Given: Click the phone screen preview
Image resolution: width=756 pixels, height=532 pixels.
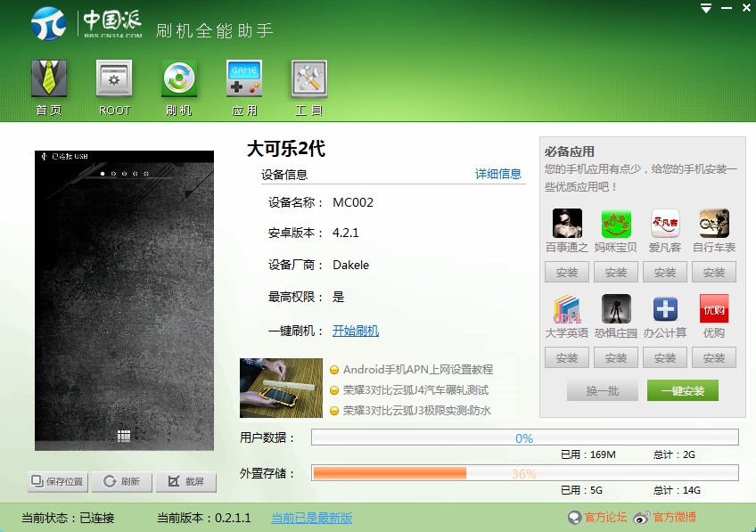Looking at the screenshot, I should 125,300.
